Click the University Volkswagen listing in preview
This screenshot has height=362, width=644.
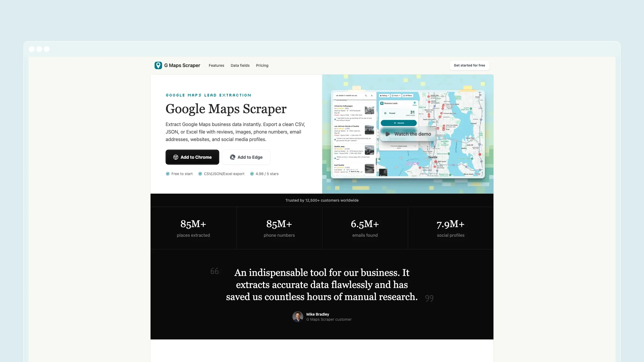[x=354, y=113]
